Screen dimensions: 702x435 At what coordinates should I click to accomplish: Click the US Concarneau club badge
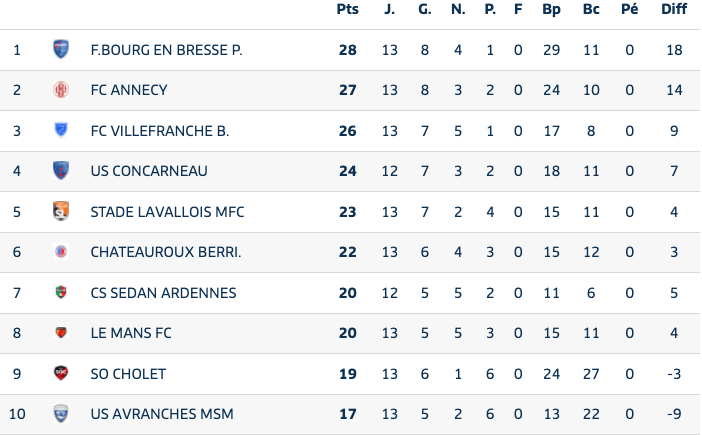pyautogui.click(x=61, y=171)
